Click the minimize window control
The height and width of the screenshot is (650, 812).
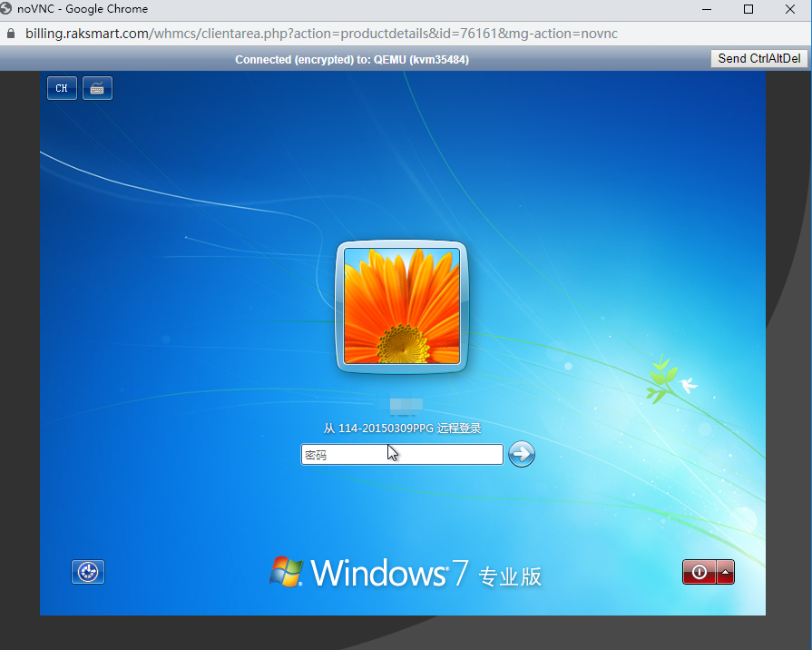pos(705,9)
